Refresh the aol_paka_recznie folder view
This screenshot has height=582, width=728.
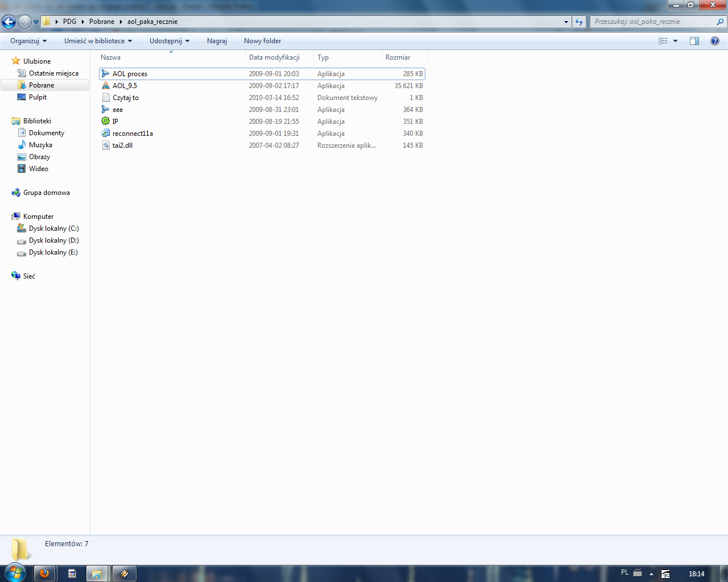[579, 22]
